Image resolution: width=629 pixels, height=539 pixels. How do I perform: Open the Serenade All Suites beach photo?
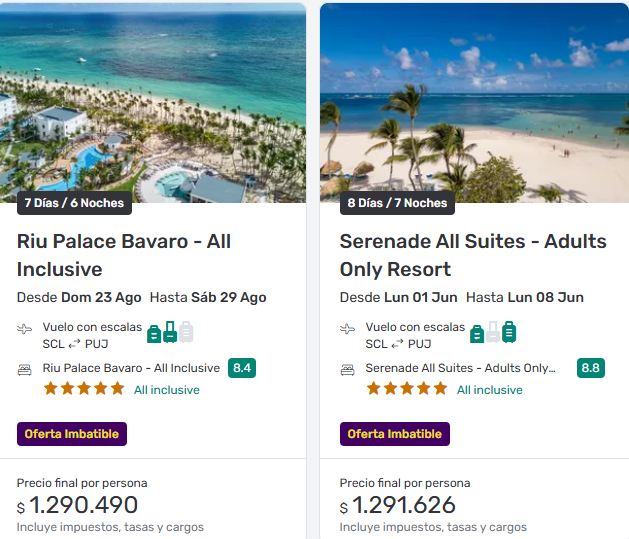click(x=474, y=100)
